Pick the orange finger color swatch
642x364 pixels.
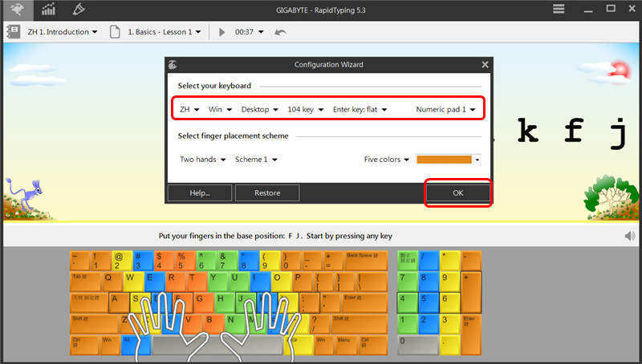click(x=444, y=160)
